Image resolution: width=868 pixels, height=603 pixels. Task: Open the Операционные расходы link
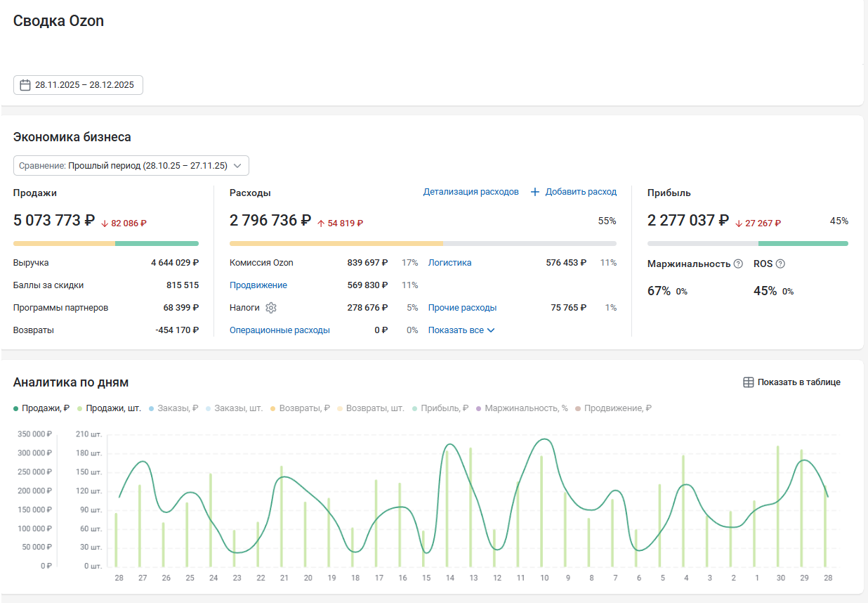[280, 330]
